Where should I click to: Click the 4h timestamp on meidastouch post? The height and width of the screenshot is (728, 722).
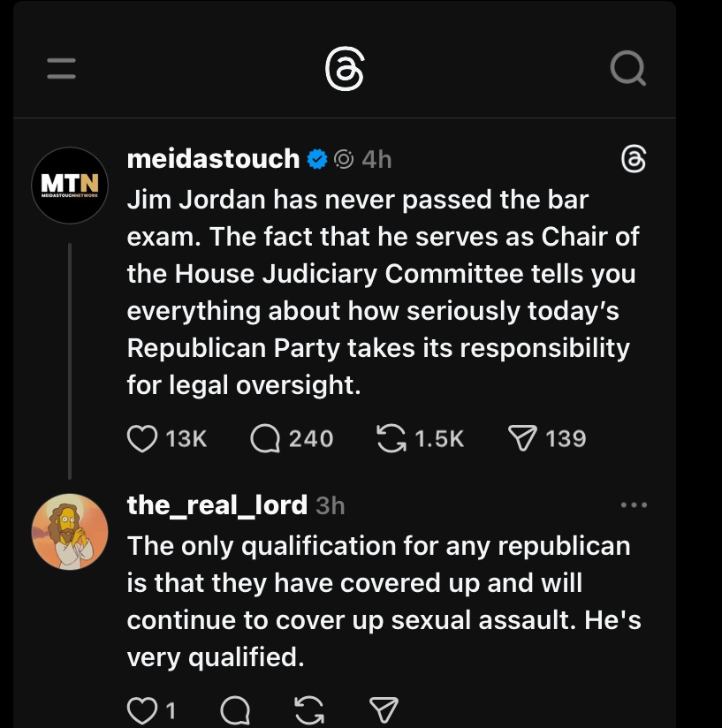click(376, 159)
